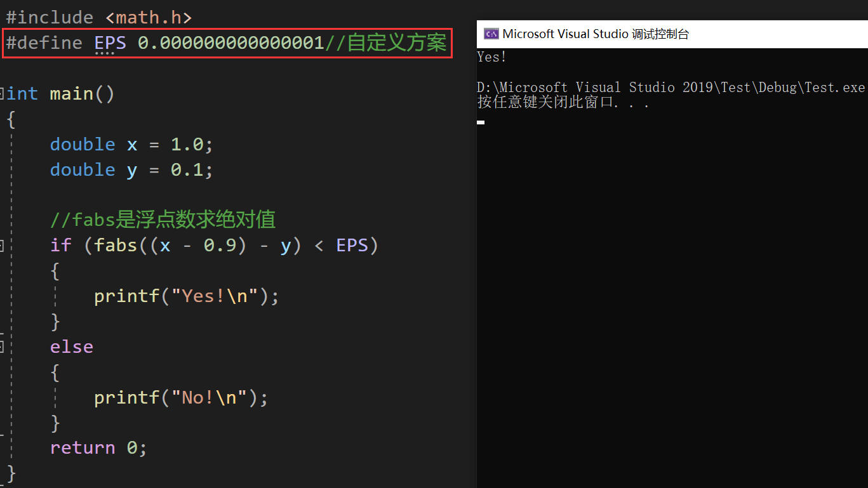This screenshot has height=488, width=868.
Task: Click the blinking console cursor
Action: pyautogui.click(x=481, y=122)
